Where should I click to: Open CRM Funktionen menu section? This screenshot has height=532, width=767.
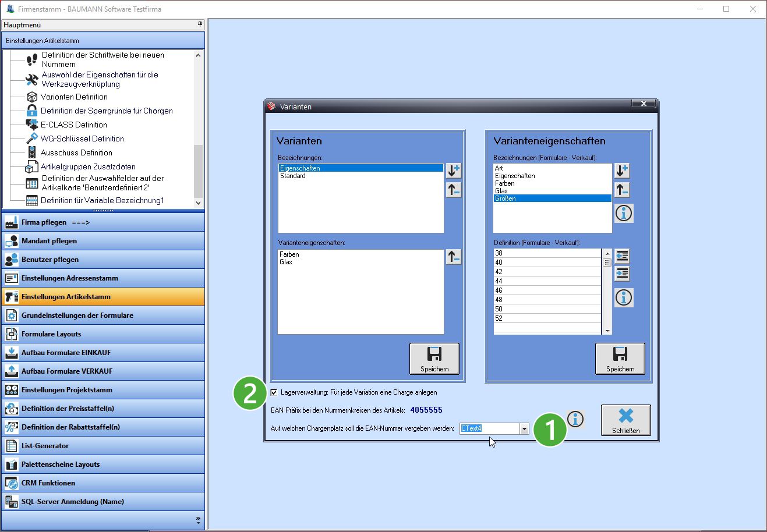coord(103,483)
